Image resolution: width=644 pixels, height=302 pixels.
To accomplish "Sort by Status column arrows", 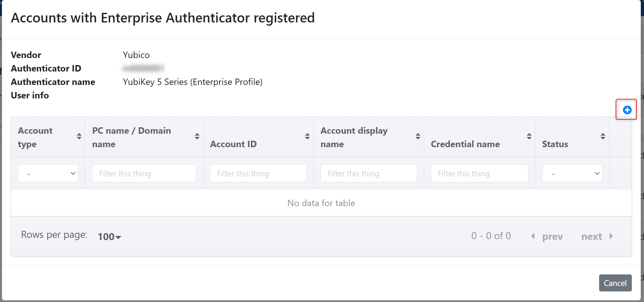I will (603, 136).
